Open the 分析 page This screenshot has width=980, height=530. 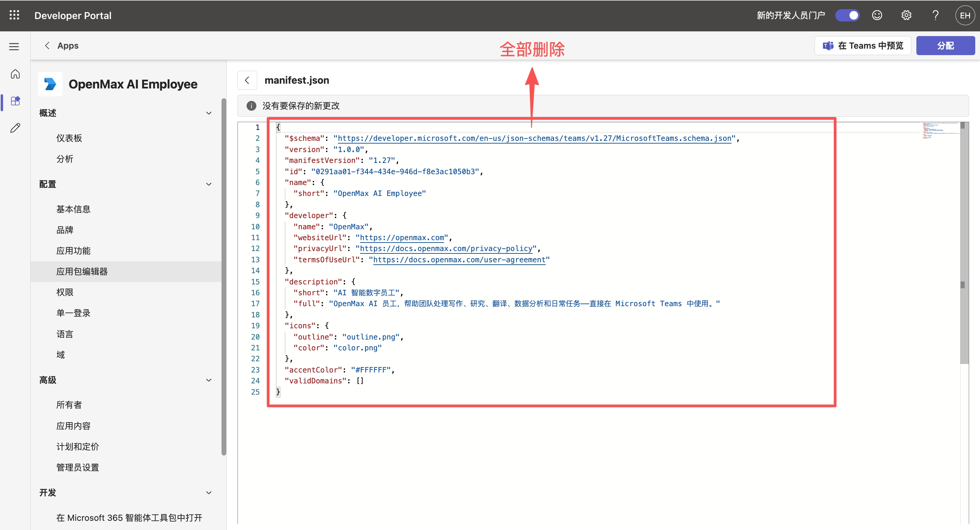point(65,159)
